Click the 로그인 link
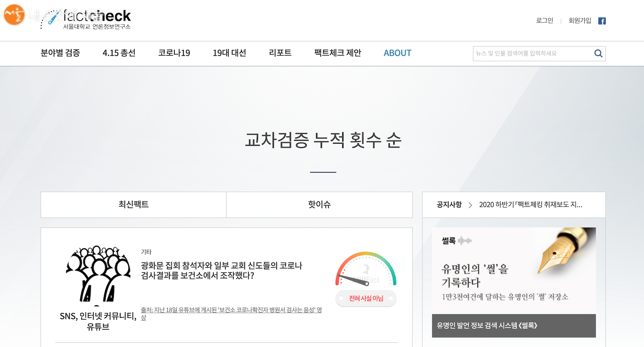 [544, 21]
